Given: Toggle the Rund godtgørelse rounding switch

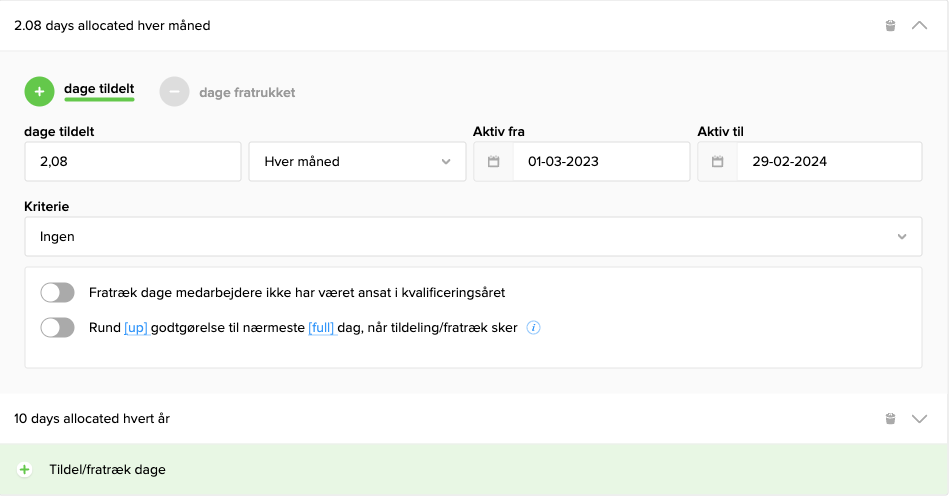Looking at the screenshot, I should (x=58, y=327).
